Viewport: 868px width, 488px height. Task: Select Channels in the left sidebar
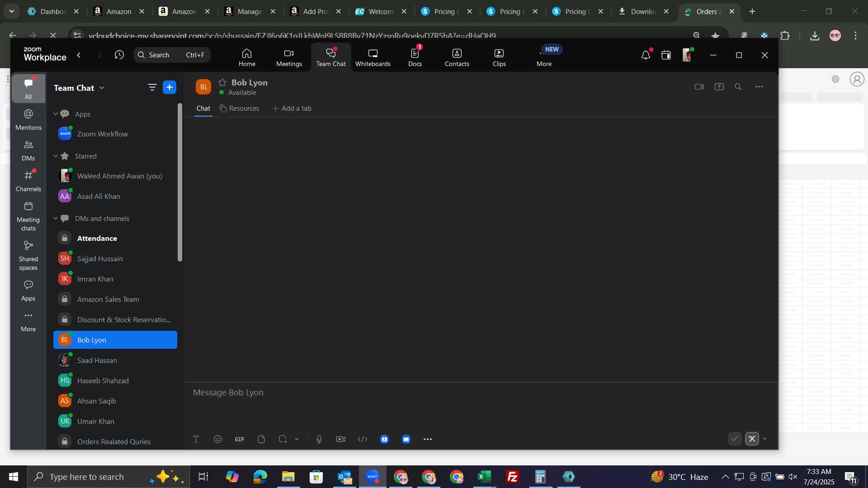[28, 181]
